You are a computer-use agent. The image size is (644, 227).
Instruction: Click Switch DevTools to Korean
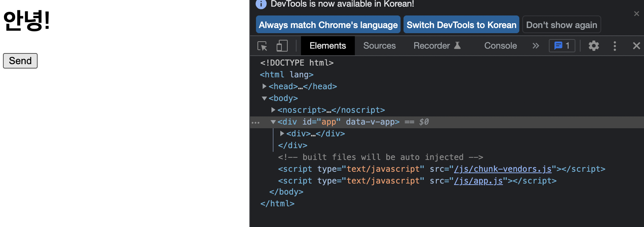(x=461, y=25)
